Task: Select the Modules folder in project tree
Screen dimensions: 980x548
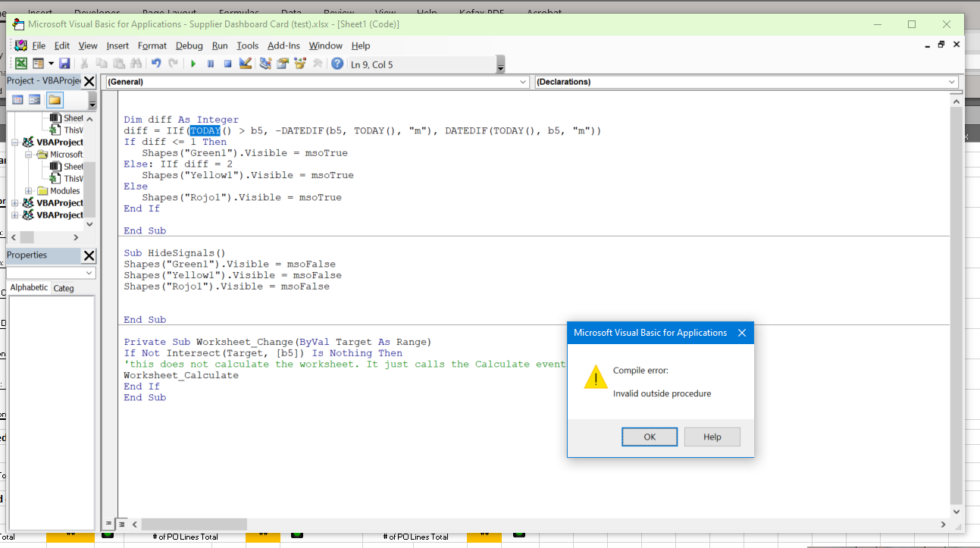Action: (64, 191)
